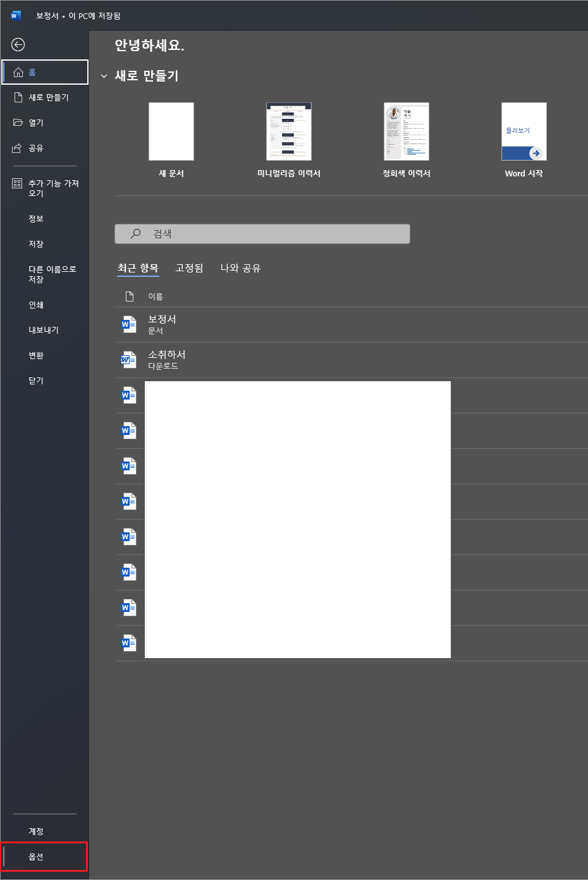Screen dimensions: 588x880
Task: Click the 공유 share icon
Action: pyautogui.click(x=18, y=148)
